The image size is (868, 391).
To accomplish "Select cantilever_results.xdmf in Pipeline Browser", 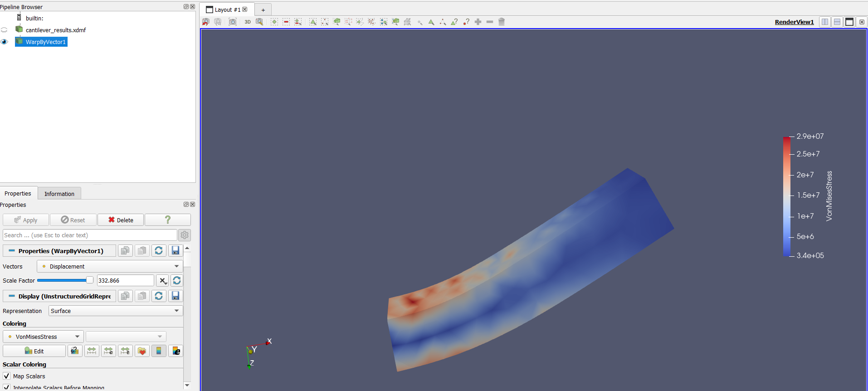I will tap(56, 30).
